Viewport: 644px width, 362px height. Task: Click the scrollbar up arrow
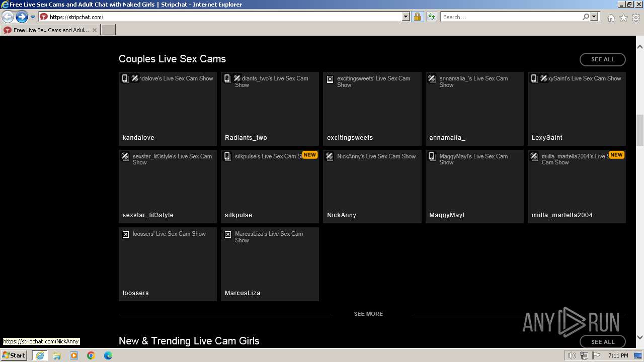[640, 47]
